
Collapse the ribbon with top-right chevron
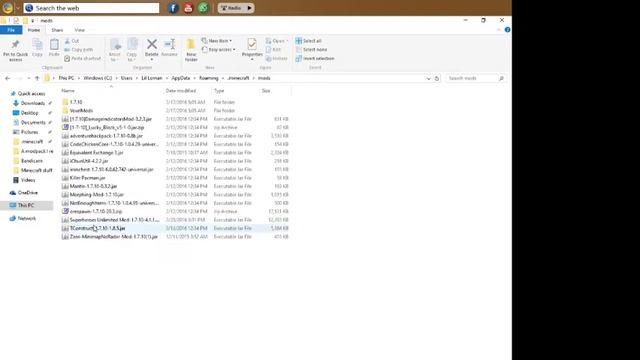(x=499, y=30)
